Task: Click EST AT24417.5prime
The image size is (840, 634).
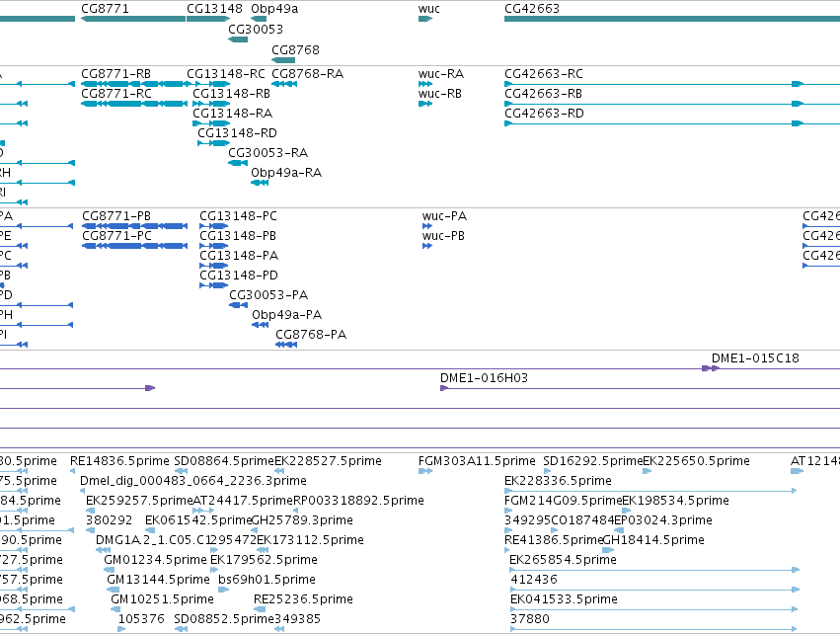Action: click(x=243, y=501)
